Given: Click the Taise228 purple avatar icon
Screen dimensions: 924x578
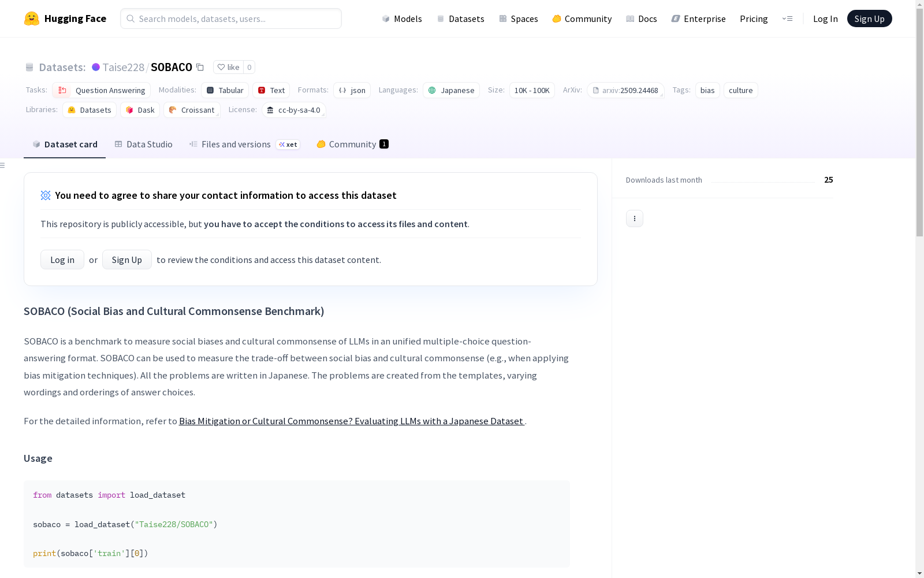Looking at the screenshot, I should pyautogui.click(x=96, y=67).
